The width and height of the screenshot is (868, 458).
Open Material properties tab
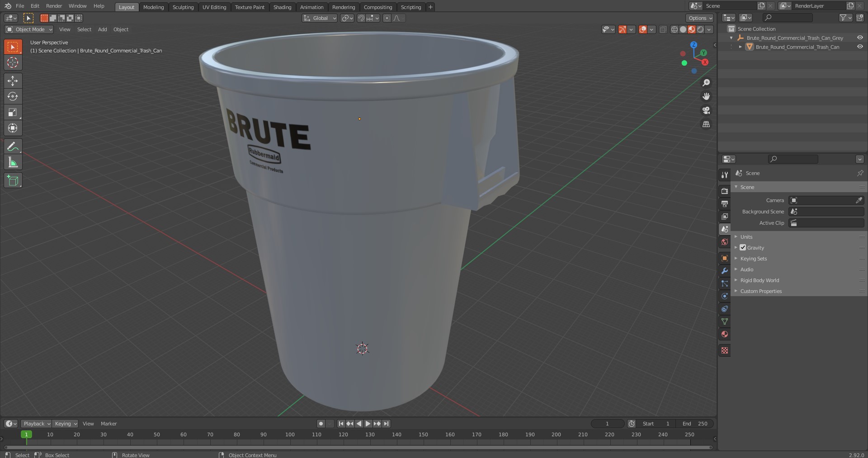click(x=725, y=334)
